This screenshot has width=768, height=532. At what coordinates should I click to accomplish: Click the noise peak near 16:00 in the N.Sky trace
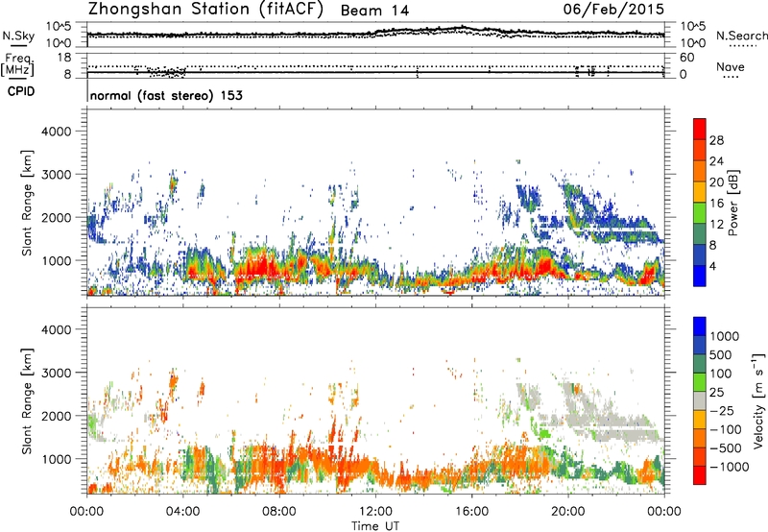(462, 28)
